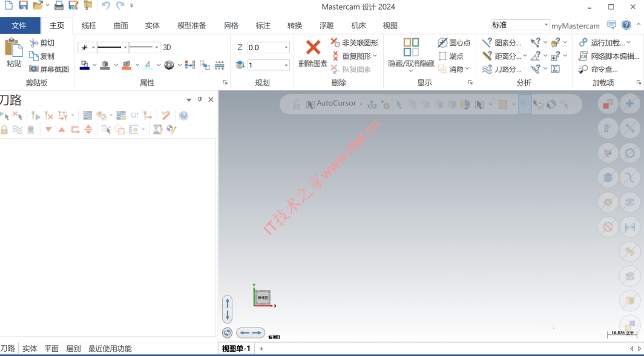Image resolution: width=644 pixels, height=356 pixels.
Task: Pin the Toolpaths (刀路) panel
Action: (x=200, y=99)
